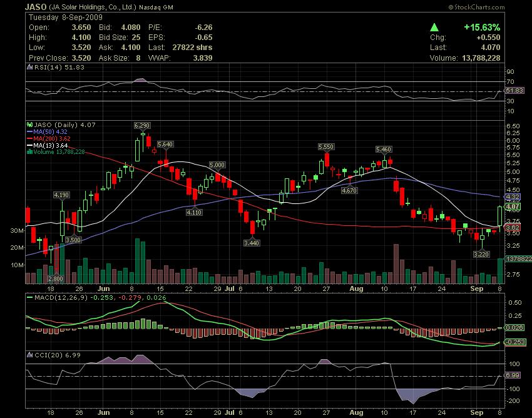Click the header Volume value 13,788,228
The height and width of the screenshot is (418, 532).
[x=481, y=58]
